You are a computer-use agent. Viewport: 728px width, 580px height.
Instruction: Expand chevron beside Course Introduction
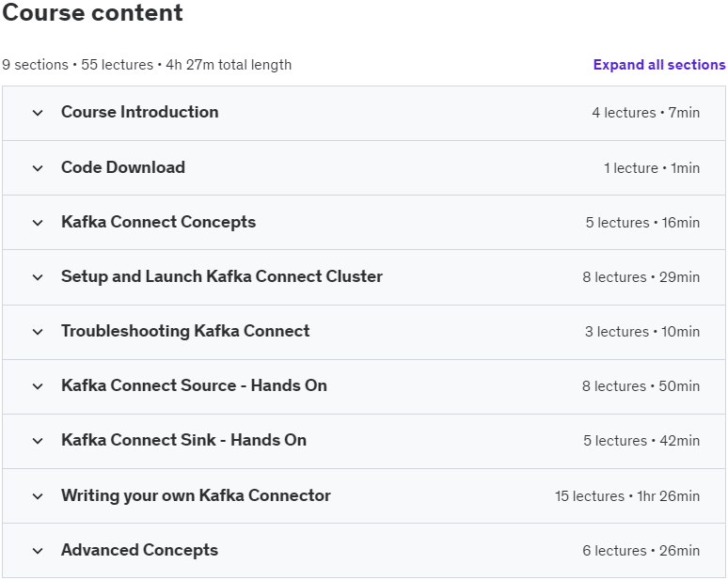tap(38, 113)
